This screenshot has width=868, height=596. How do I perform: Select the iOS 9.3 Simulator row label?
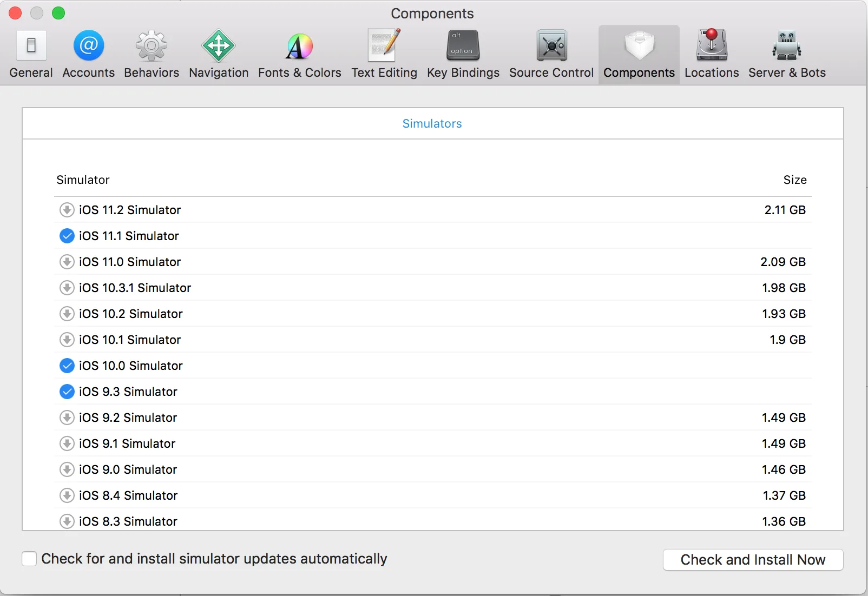click(x=128, y=392)
